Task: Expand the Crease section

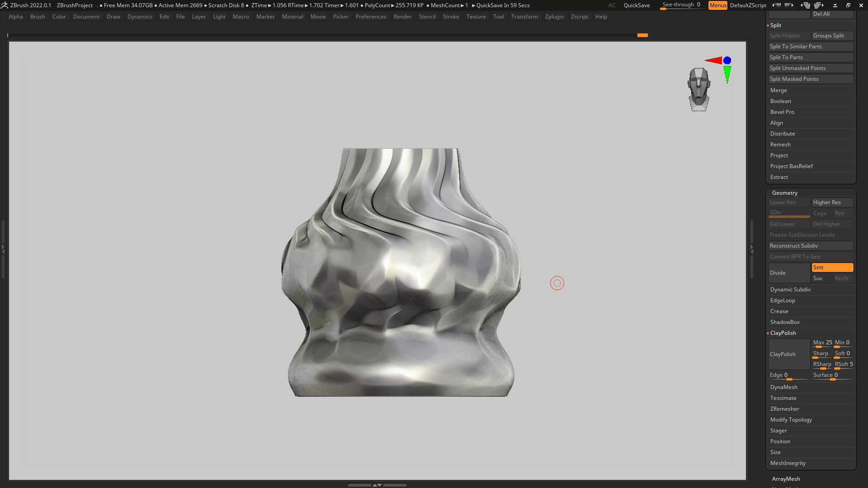Action: (779, 311)
